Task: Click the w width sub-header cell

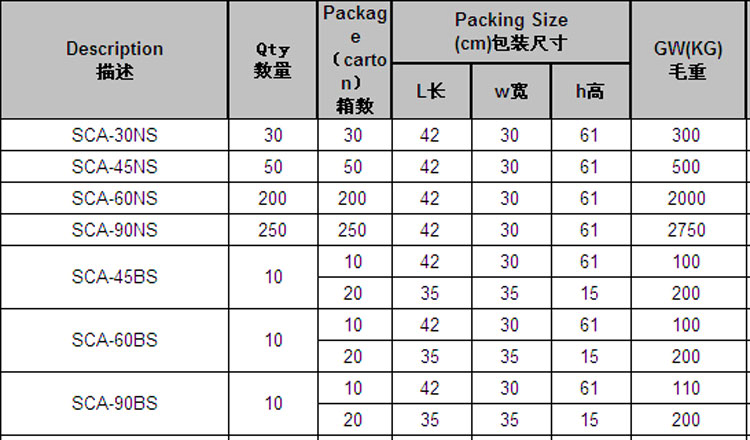Action: (x=510, y=92)
